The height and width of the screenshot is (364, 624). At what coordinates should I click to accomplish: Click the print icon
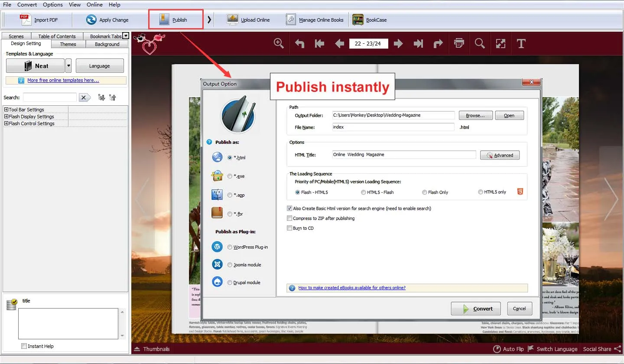[x=459, y=43]
